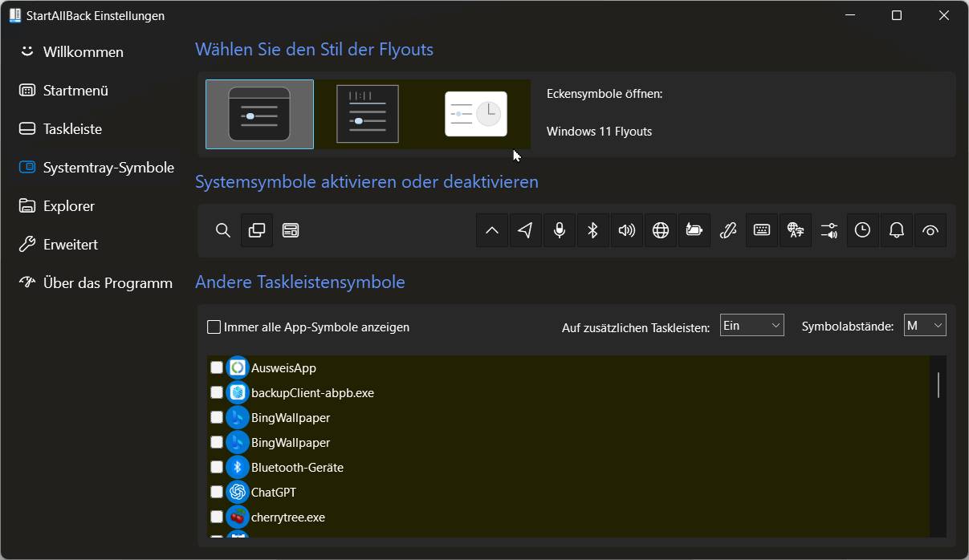This screenshot has height=560, width=969.
Task: Go to 'Über das Programm' page
Action: (107, 283)
